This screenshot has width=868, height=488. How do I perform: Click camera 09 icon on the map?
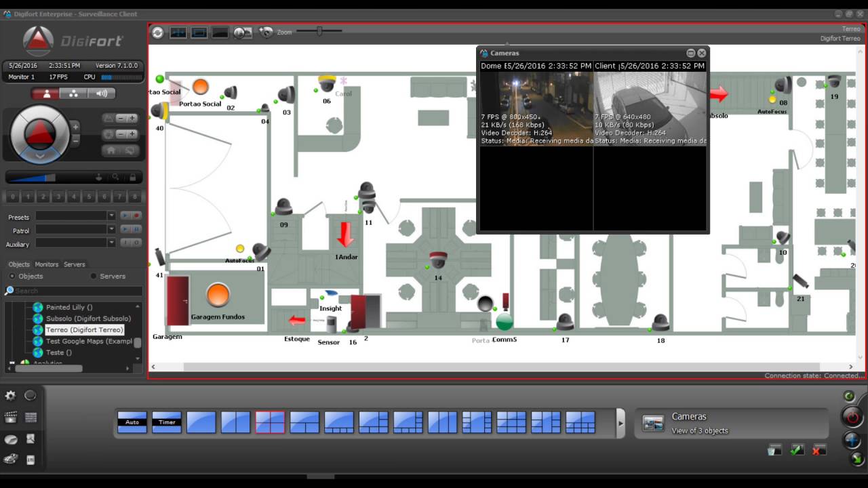[x=283, y=207]
